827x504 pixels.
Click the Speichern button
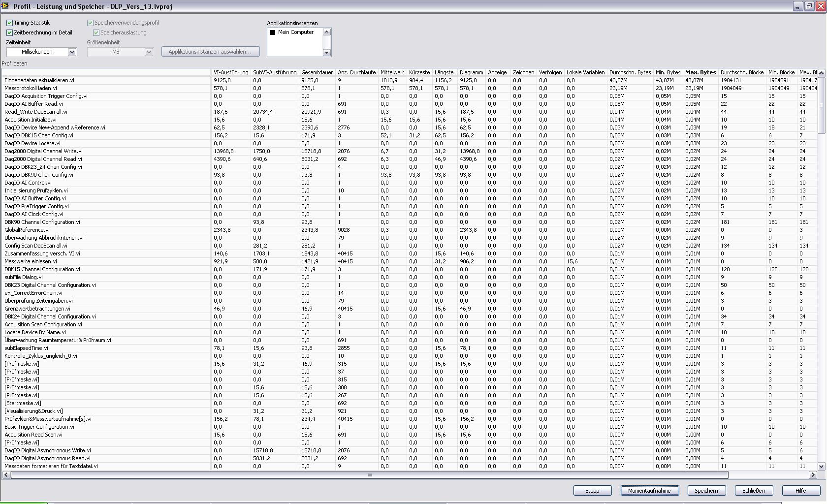pyautogui.click(x=706, y=491)
